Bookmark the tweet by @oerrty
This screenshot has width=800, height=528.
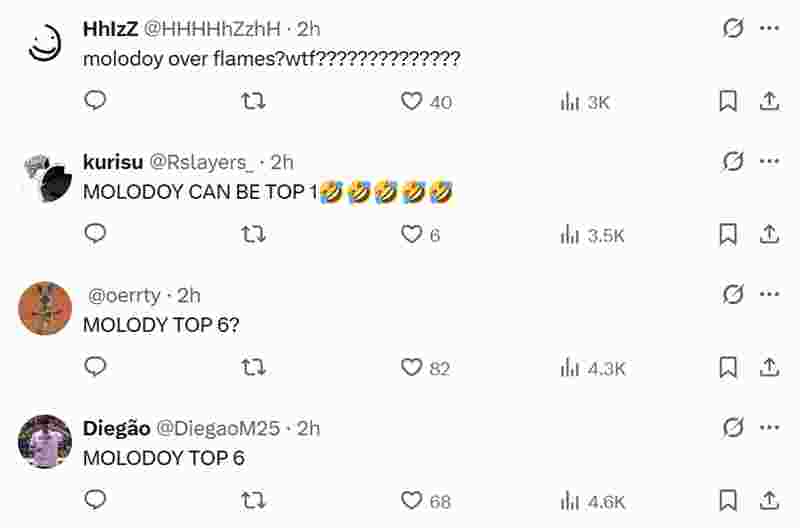click(x=729, y=367)
